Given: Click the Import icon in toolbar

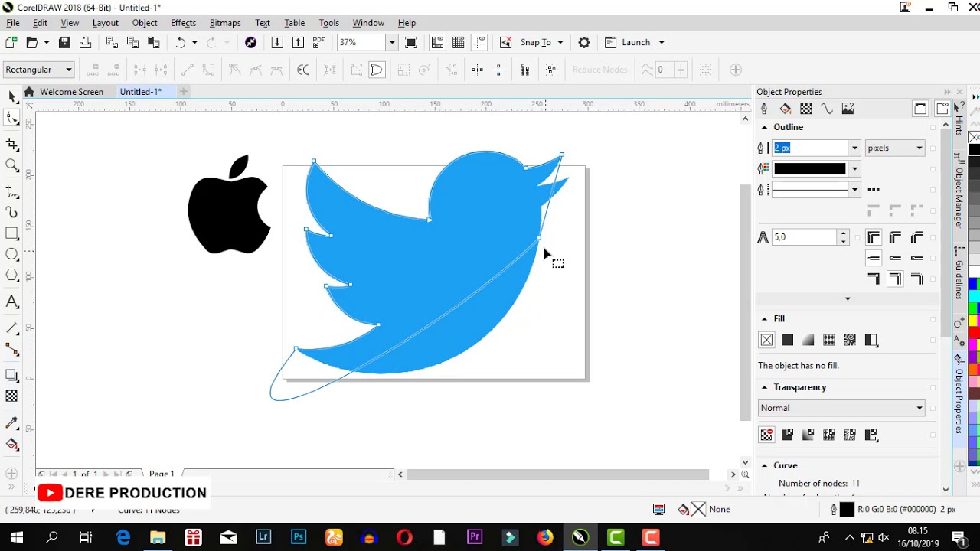Looking at the screenshot, I should 277,42.
